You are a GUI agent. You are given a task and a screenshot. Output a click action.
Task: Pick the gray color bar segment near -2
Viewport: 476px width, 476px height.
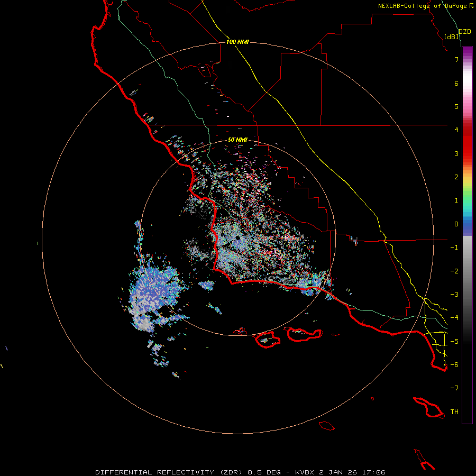tap(467, 270)
